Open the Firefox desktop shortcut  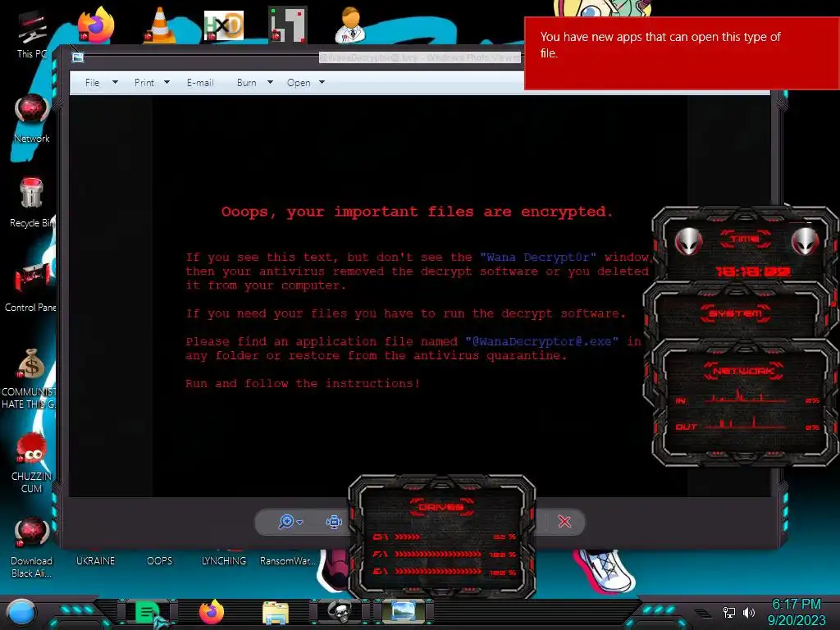coord(95,25)
